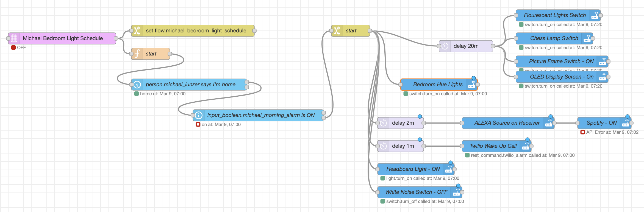Select the Michael Bedroom Light Schedule node
Image resolution: width=644 pixels, height=212 pixels.
(x=62, y=38)
